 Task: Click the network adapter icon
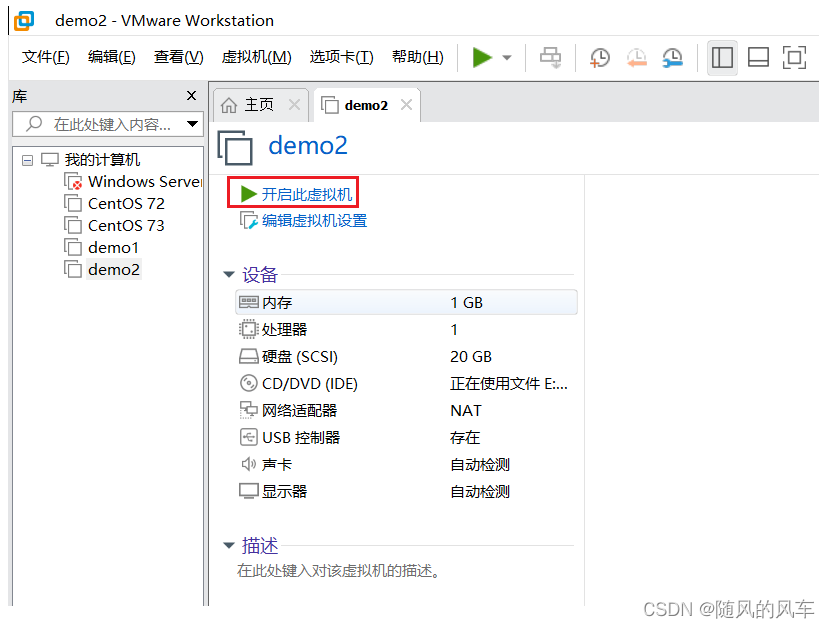[x=248, y=409]
